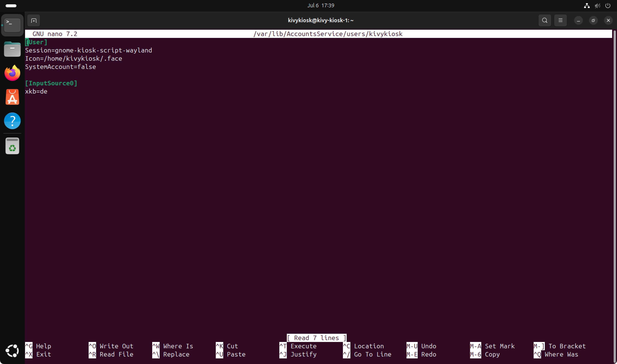The height and width of the screenshot is (364, 617).
Task: Launch Firefox from the dock
Action: (12, 73)
